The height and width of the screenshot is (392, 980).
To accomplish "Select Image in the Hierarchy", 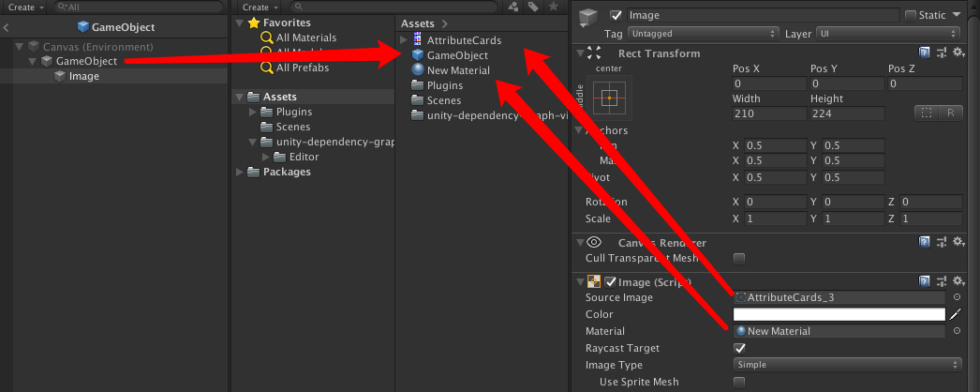I will (83, 76).
